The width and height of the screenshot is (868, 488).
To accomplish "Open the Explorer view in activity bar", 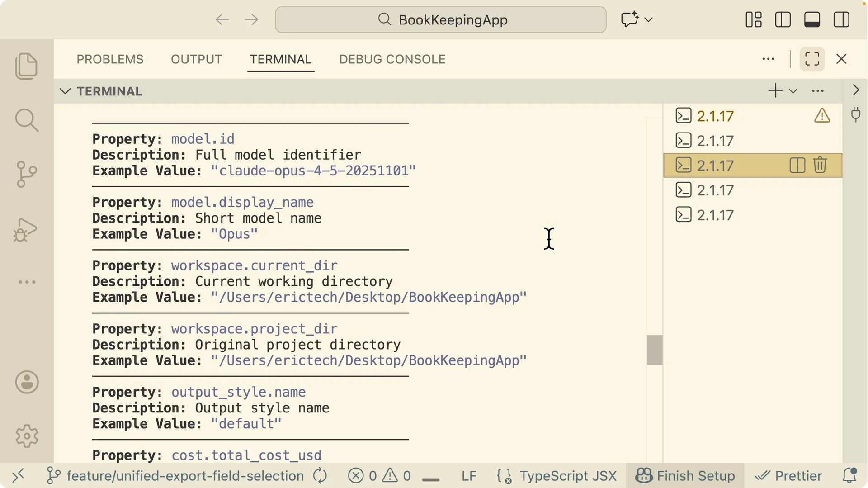I will pos(27,66).
